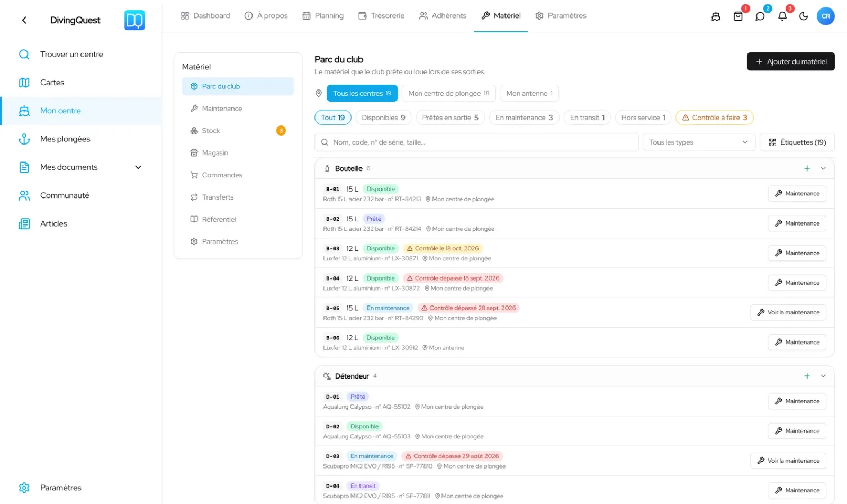Select the En maintenance status filter
Image resolution: width=847 pixels, height=504 pixels.
click(x=524, y=118)
